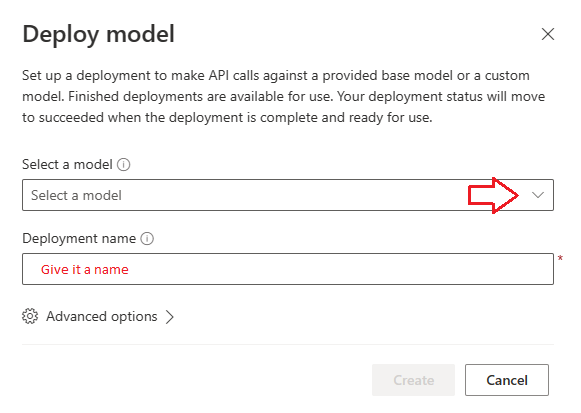Click the disabled Create button

click(x=414, y=380)
